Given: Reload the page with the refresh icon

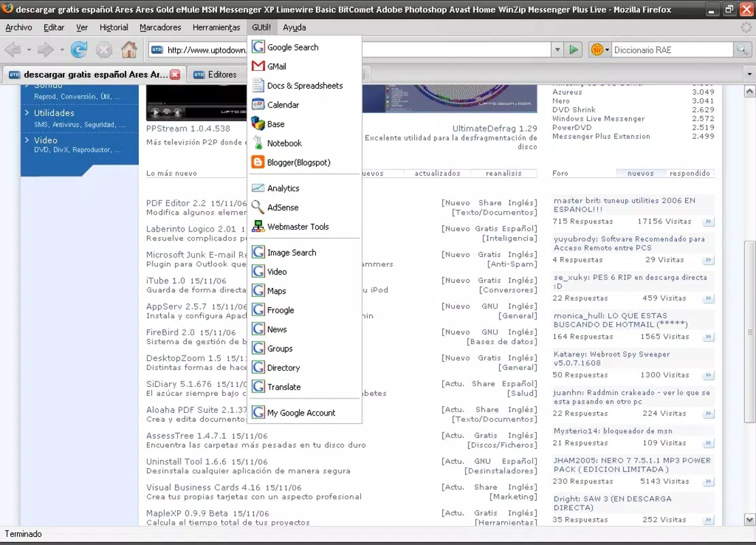Looking at the screenshot, I should (x=79, y=50).
